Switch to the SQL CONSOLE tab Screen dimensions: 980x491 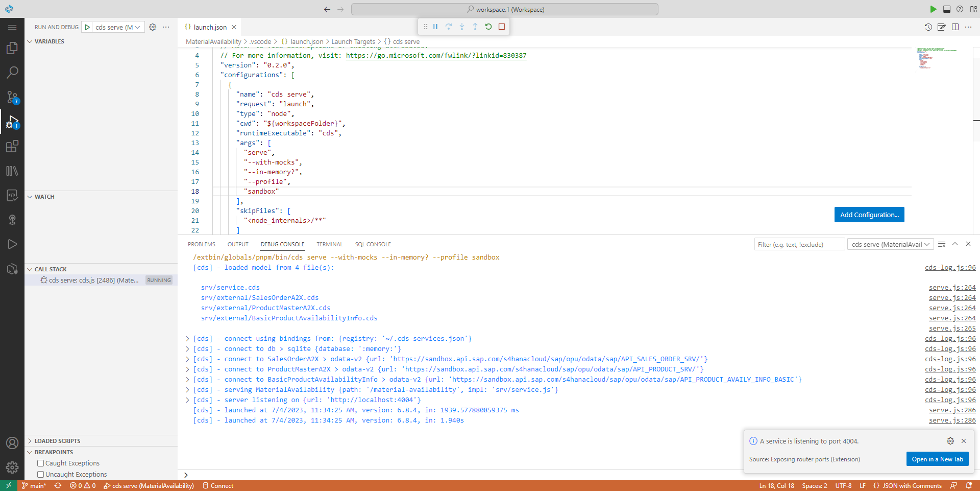click(x=373, y=244)
